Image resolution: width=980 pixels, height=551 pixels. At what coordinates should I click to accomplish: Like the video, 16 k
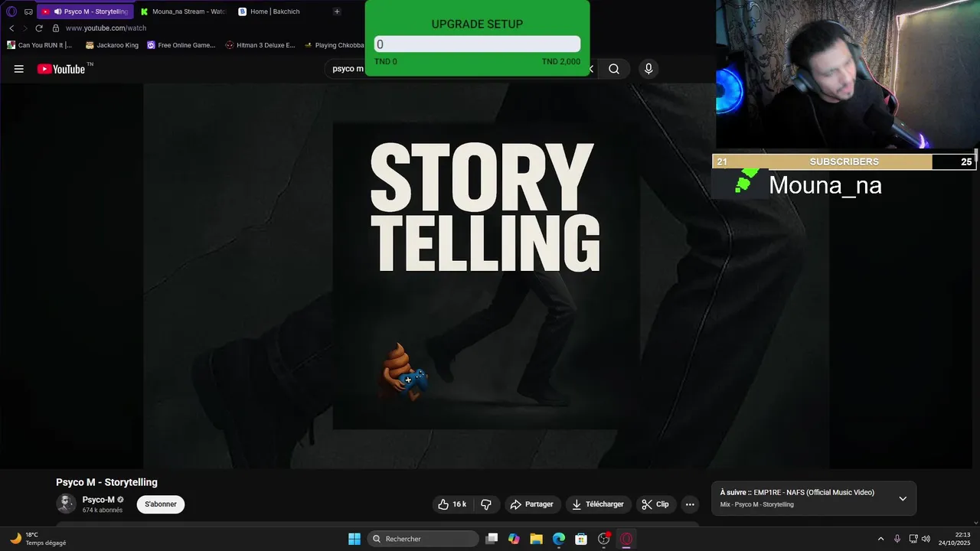452,504
